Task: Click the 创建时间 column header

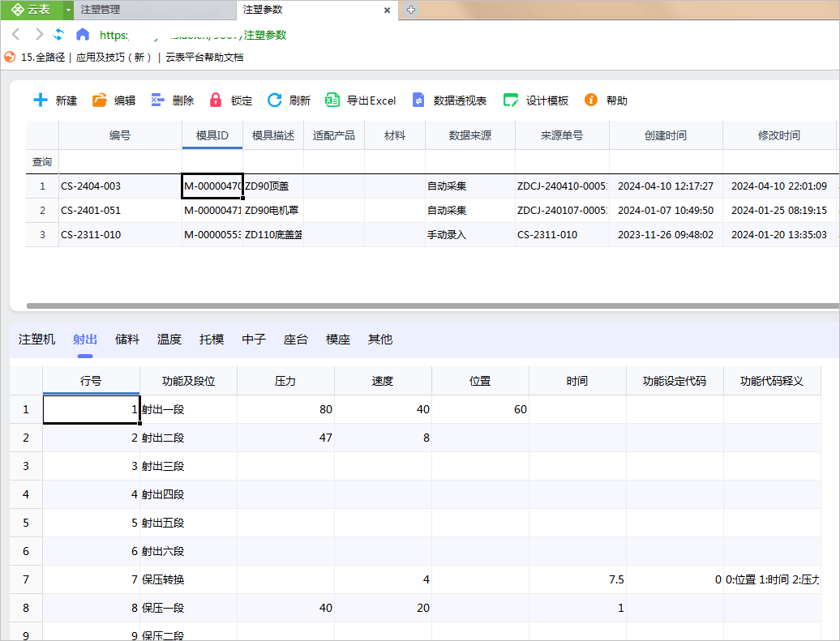Action: pos(666,135)
